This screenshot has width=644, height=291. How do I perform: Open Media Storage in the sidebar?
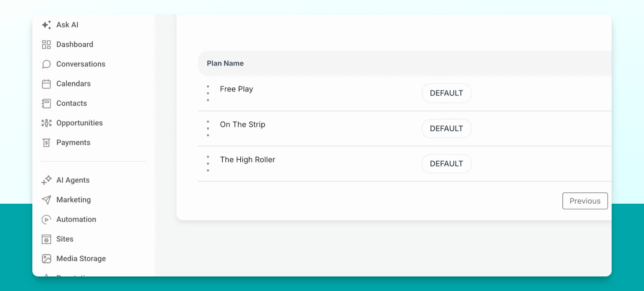click(x=81, y=259)
